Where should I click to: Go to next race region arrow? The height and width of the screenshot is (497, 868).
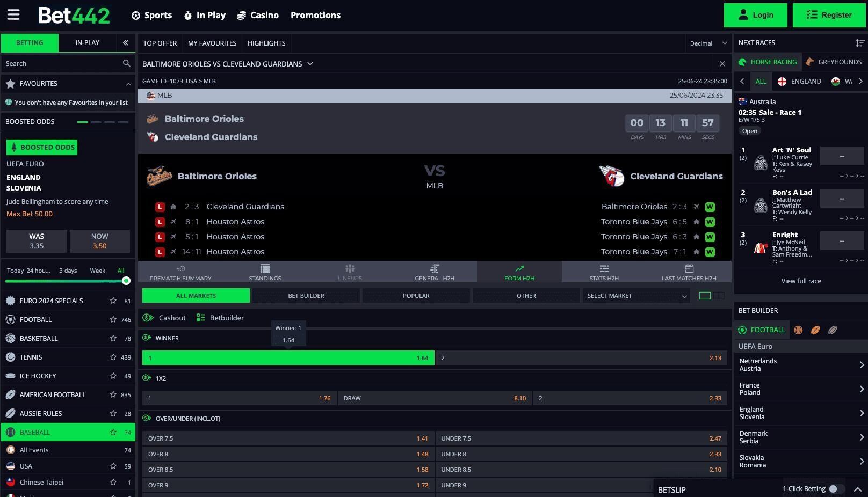(x=860, y=81)
